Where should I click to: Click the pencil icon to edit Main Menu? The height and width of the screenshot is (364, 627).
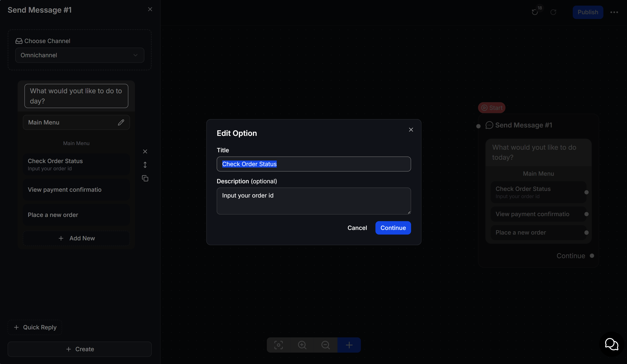coord(121,122)
